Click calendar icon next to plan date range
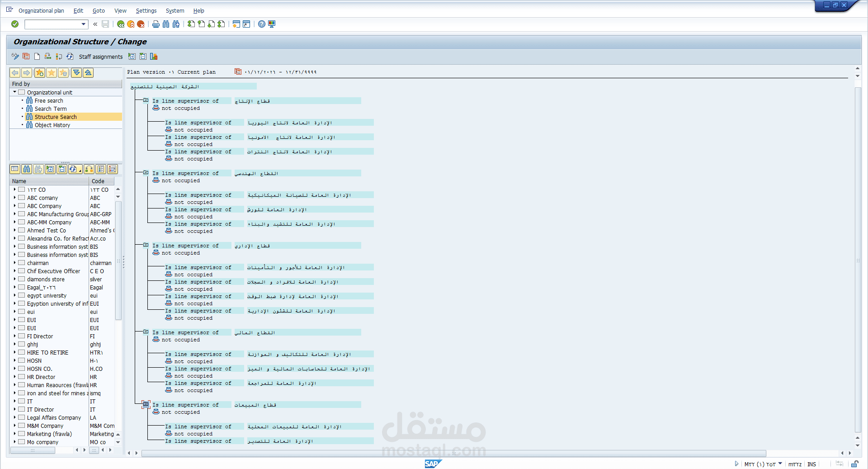This screenshot has height=469, width=868. (x=238, y=71)
